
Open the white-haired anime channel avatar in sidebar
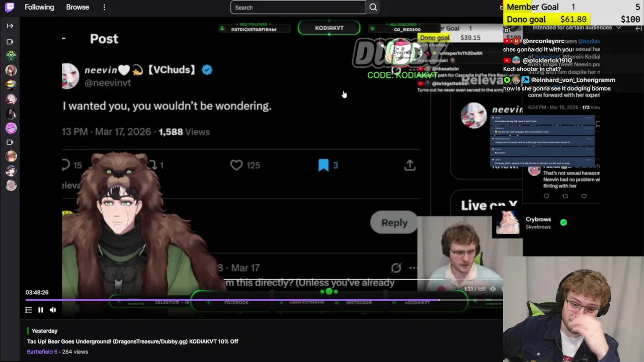[x=11, y=99]
